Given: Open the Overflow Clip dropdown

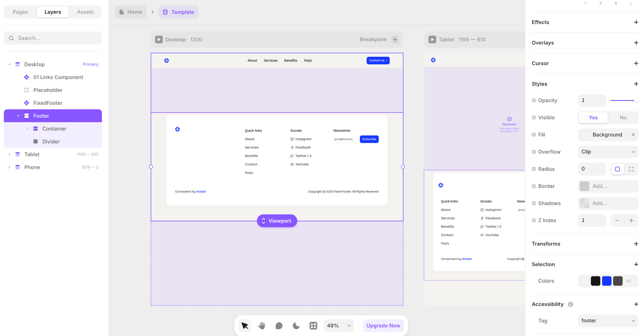Looking at the screenshot, I should tap(608, 152).
